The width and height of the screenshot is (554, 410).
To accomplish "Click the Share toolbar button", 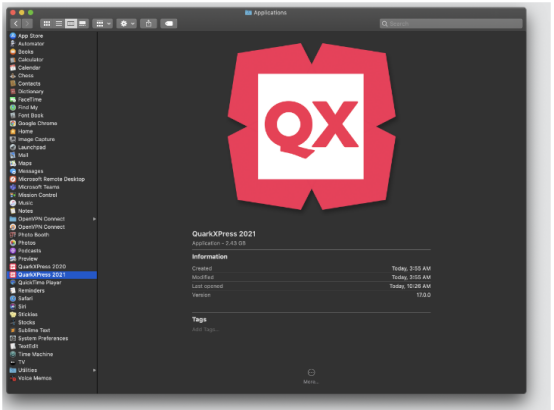I will click(x=148, y=24).
